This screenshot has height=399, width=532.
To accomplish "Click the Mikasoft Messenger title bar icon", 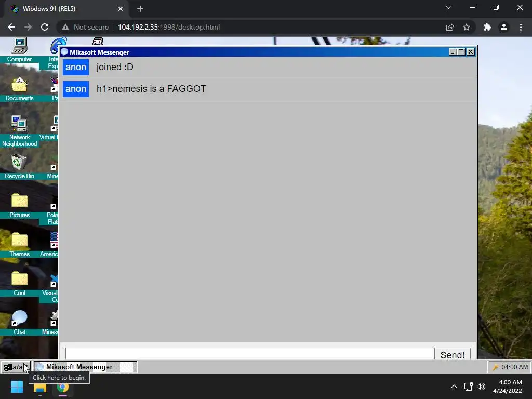I will click(64, 52).
